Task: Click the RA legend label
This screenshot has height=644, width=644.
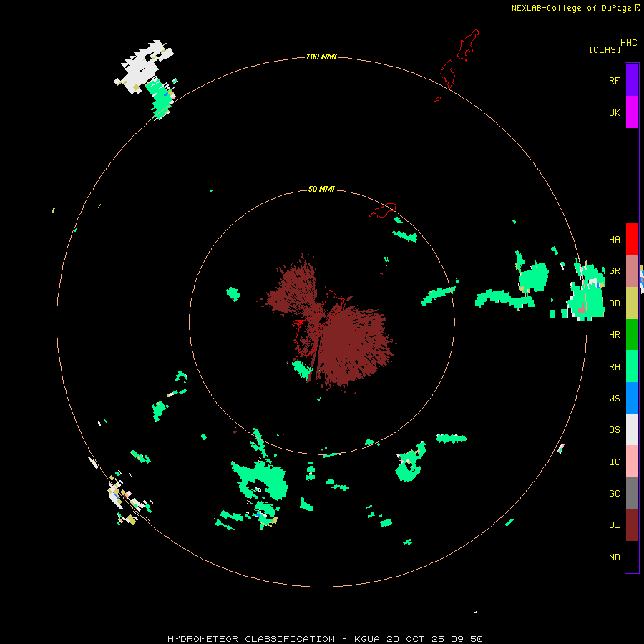Action: pyautogui.click(x=614, y=367)
